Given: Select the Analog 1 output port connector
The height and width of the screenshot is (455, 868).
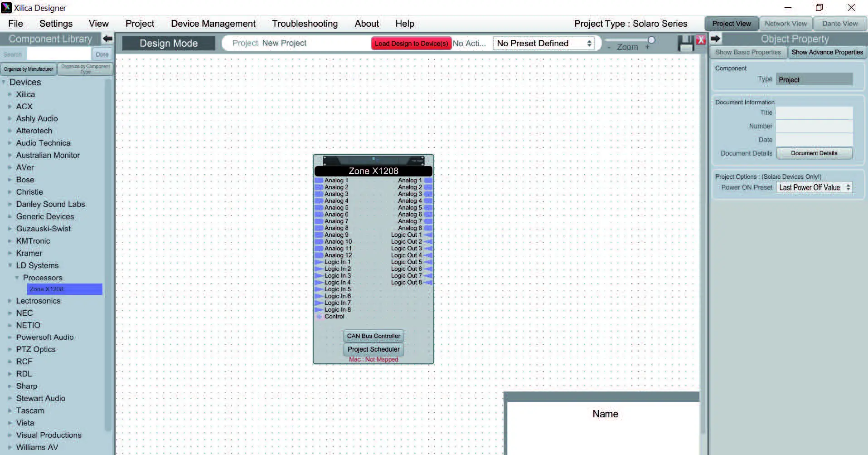Looking at the screenshot, I should [x=428, y=181].
